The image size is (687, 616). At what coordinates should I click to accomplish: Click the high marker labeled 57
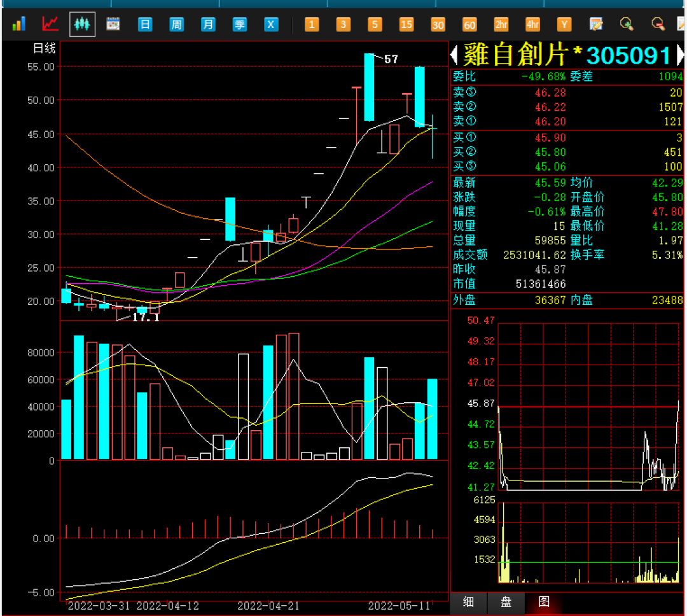(x=391, y=59)
